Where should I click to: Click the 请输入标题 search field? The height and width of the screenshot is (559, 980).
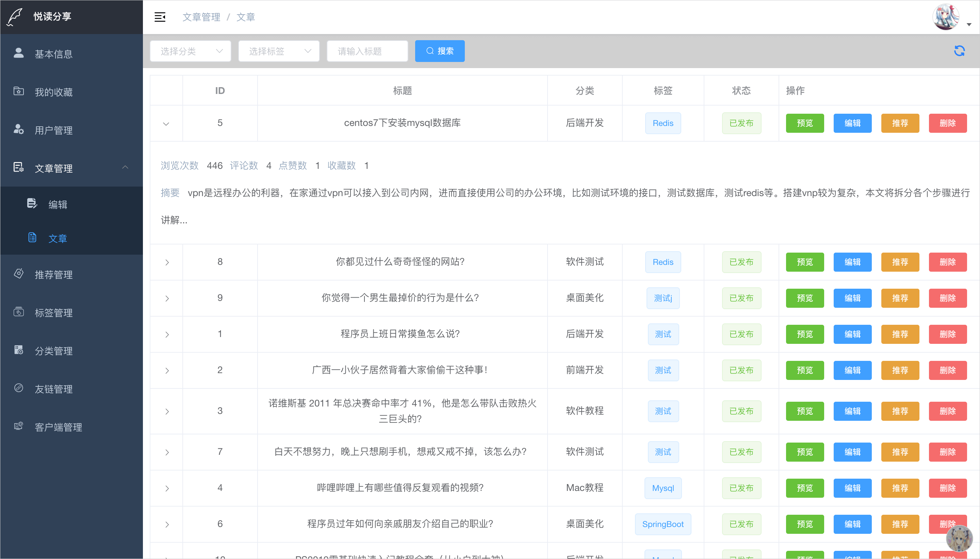[x=367, y=51]
